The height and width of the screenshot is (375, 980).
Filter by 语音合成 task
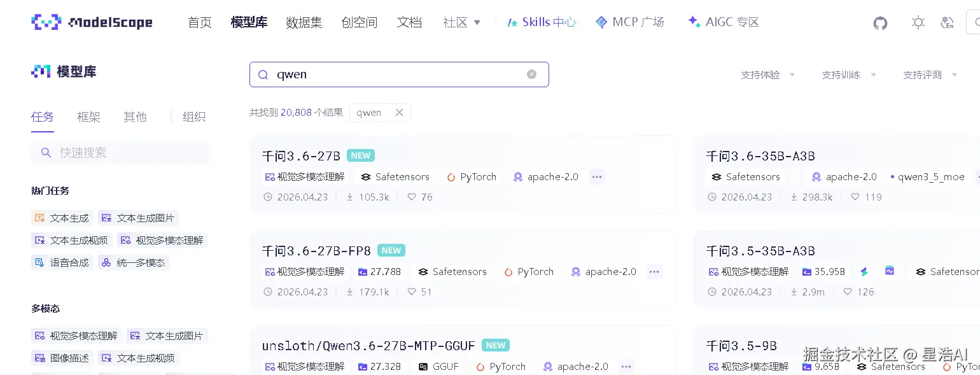pyautogui.click(x=62, y=263)
